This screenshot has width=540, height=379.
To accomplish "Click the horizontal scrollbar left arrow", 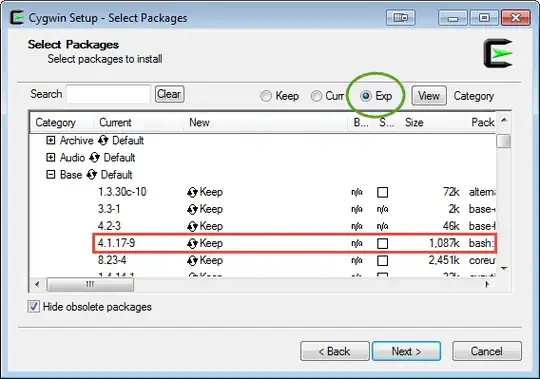I will pos(38,284).
